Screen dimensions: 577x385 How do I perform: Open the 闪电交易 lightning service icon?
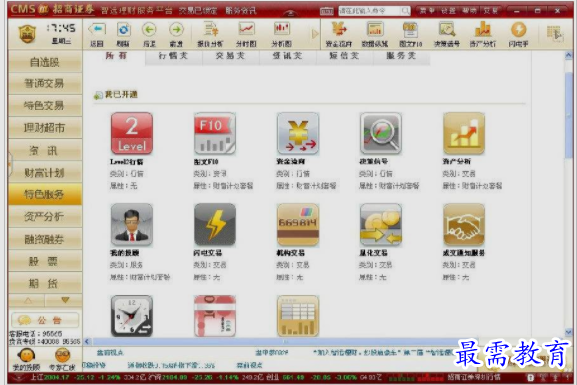tap(215, 225)
